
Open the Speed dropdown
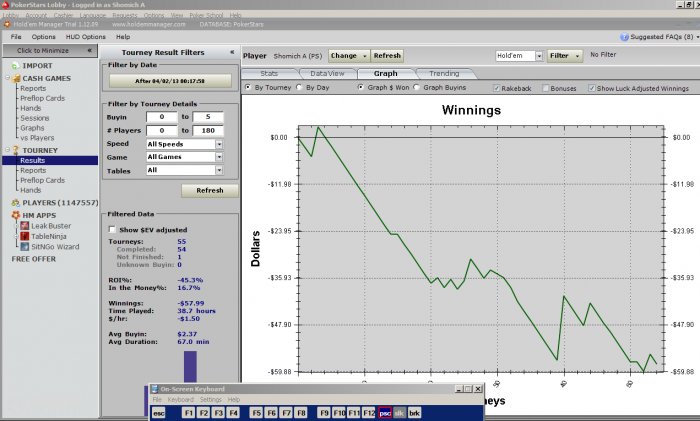pos(219,144)
